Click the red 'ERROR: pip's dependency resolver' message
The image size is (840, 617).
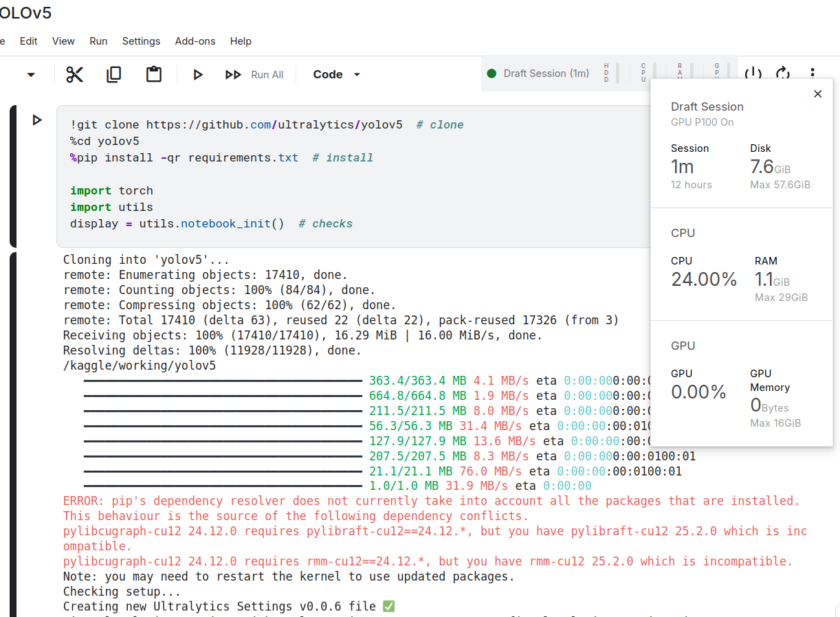pos(432,502)
